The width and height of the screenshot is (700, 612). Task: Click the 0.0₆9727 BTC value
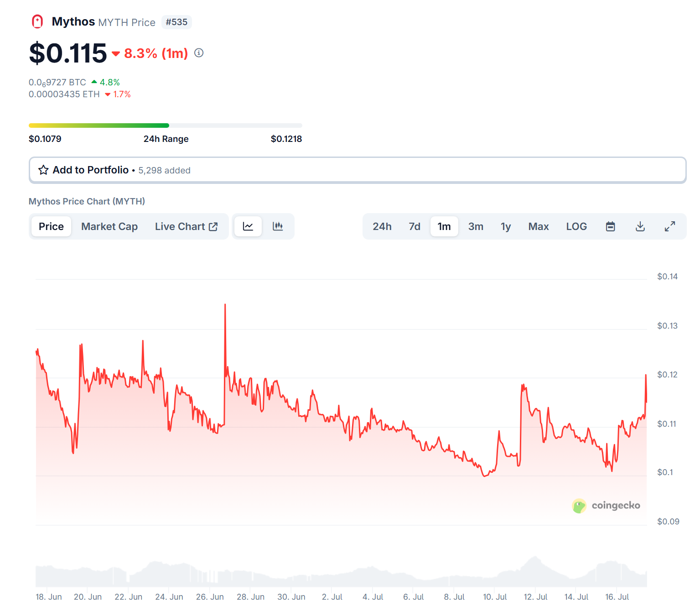tap(57, 83)
